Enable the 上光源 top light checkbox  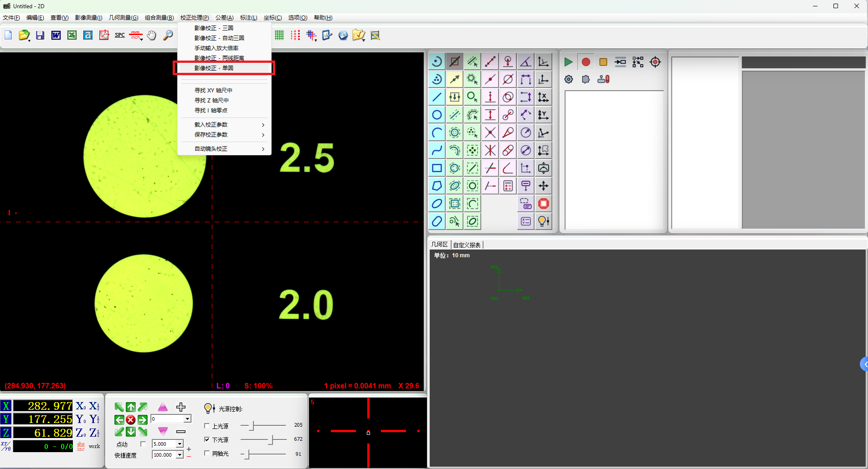pos(207,426)
